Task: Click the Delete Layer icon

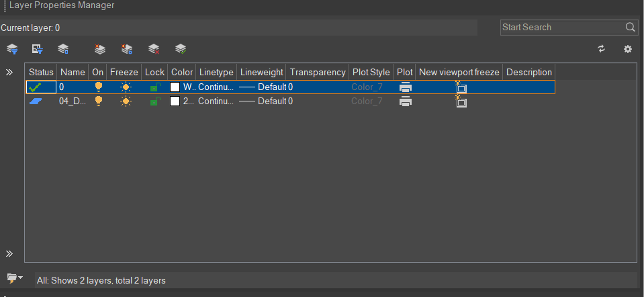Action: (x=154, y=49)
